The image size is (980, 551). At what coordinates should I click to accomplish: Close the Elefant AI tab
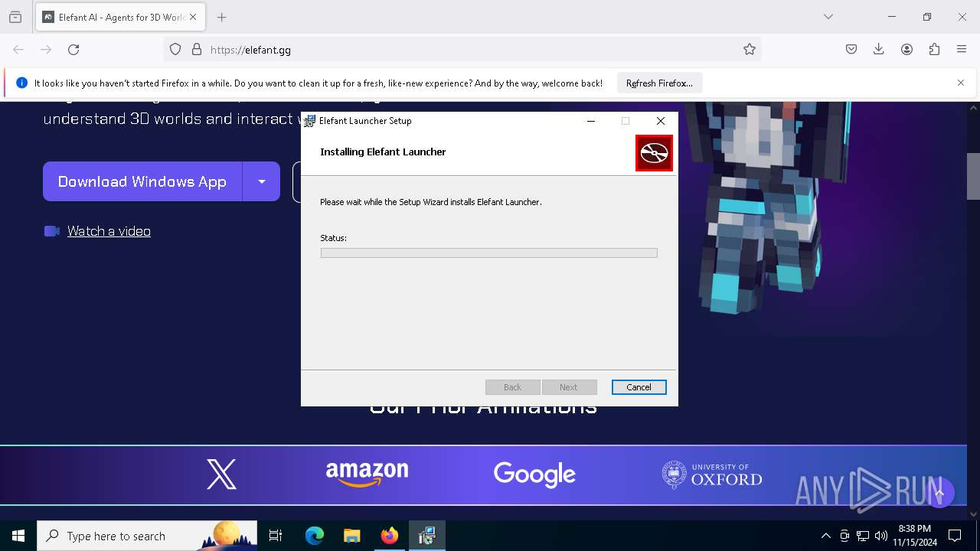click(193, 17)
